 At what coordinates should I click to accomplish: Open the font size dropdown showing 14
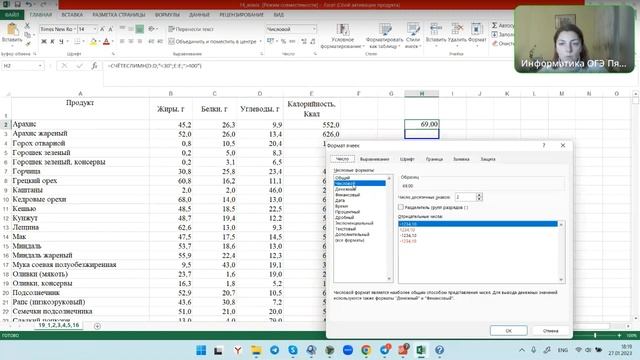pyautogui.click(x=95, y=29)
